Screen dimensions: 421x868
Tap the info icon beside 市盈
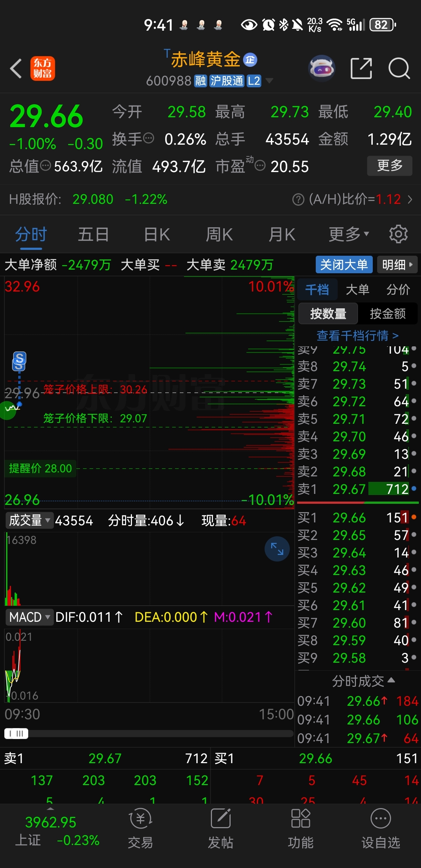[x=260, y=166]
